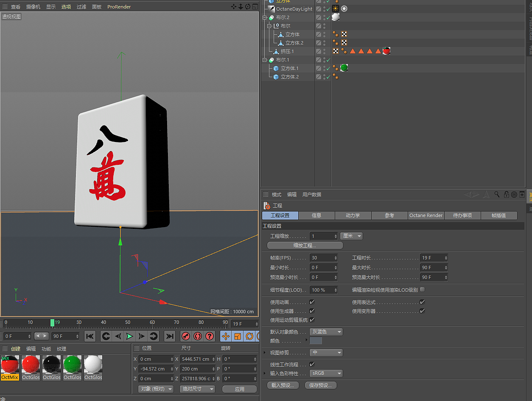Image resolution: width=532 pixels, height=401 pixels.
Task: Toggle scale keying icon
Action: 238,336
